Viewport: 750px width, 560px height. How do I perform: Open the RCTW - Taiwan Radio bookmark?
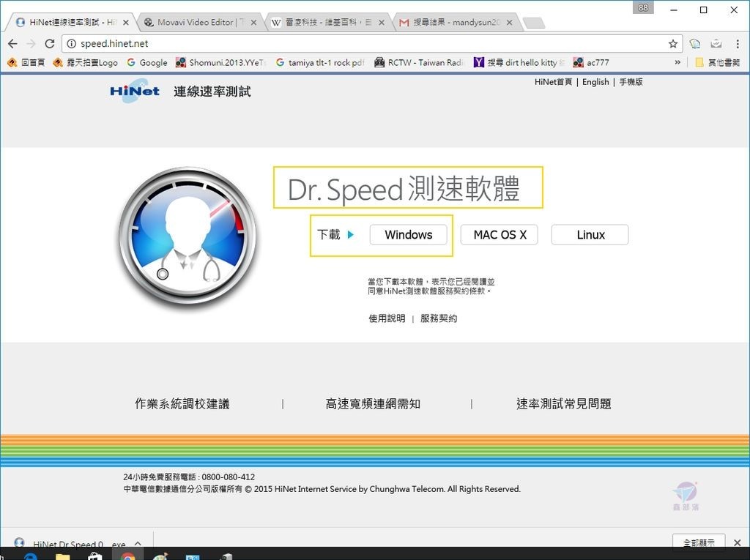tap(419, 63)
